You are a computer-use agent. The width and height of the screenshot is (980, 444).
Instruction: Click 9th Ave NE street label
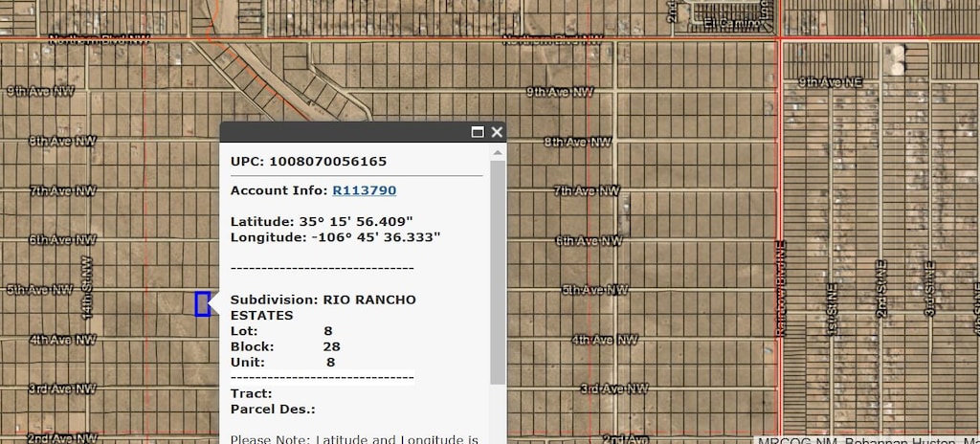[x=831, y=82]
